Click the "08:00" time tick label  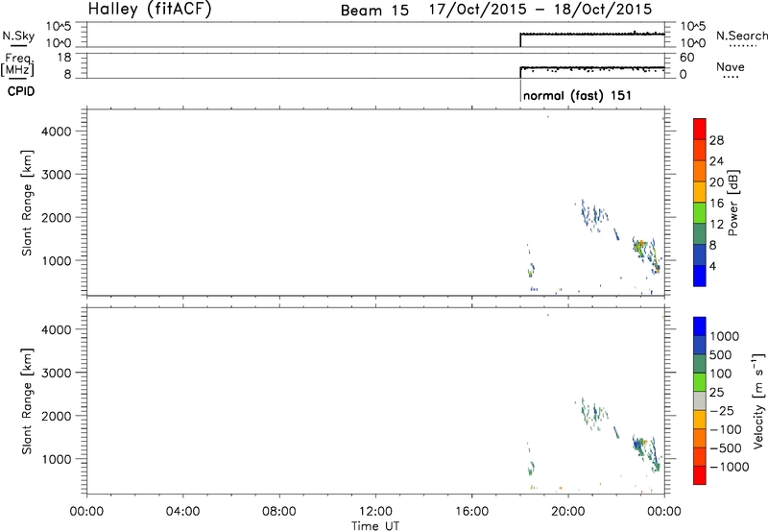pyautogui.click(x=279, y=512)
